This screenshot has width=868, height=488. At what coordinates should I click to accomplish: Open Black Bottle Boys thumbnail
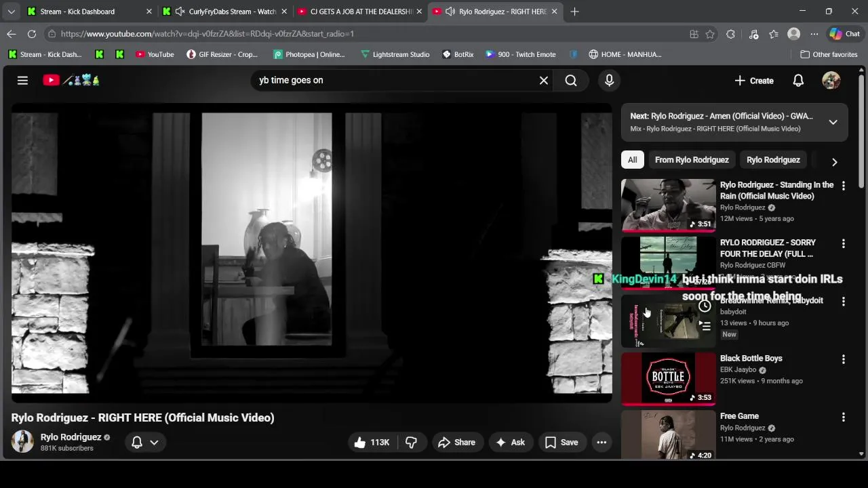[x=668, y=378]
